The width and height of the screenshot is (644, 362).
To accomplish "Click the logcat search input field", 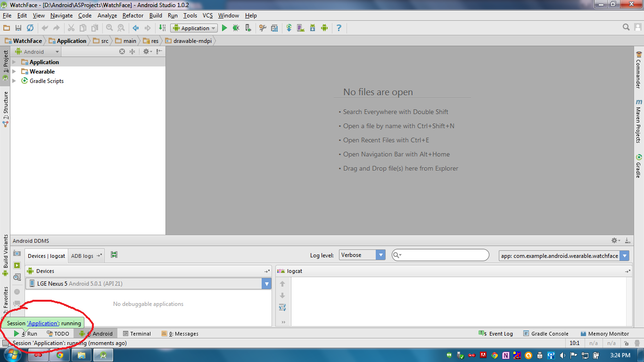I will tap(440, 255).
